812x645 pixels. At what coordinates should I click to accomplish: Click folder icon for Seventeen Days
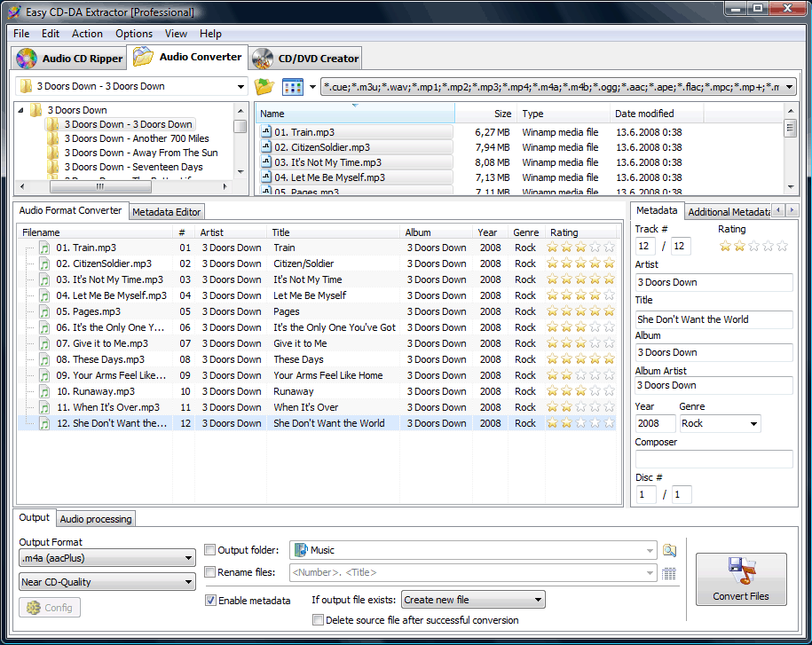coord(53,167)
